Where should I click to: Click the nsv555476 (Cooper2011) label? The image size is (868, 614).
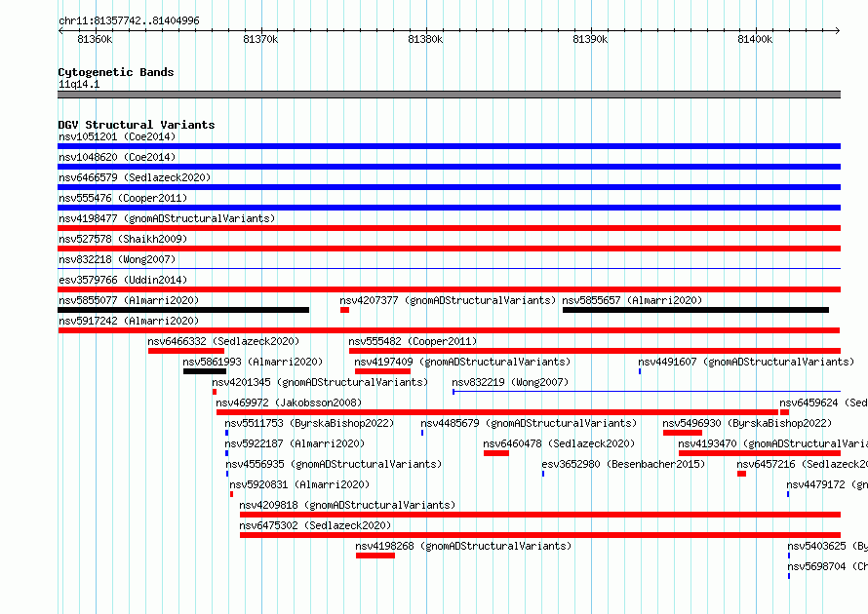[123, 198]
